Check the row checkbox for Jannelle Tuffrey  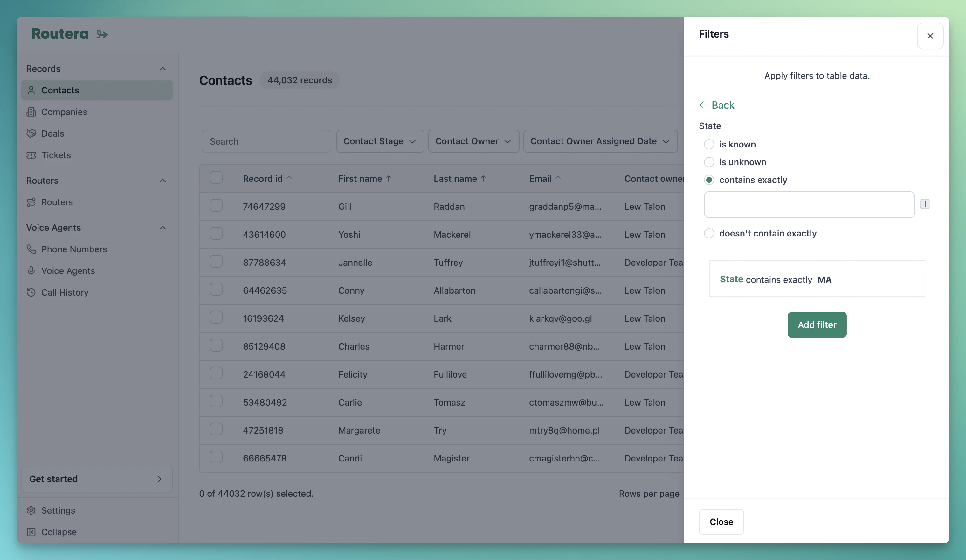click(216, 262)
